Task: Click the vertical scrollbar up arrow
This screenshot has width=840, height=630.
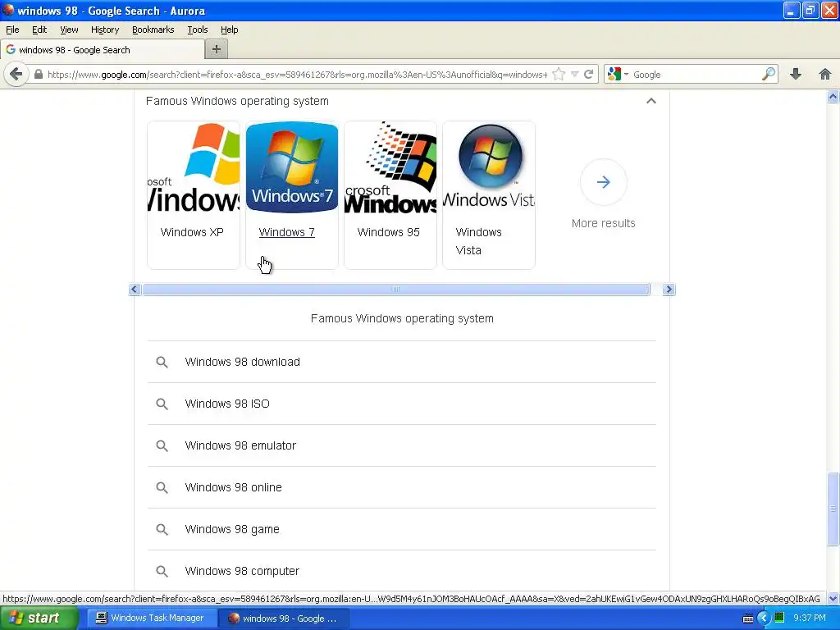Action: click(833, 97)
